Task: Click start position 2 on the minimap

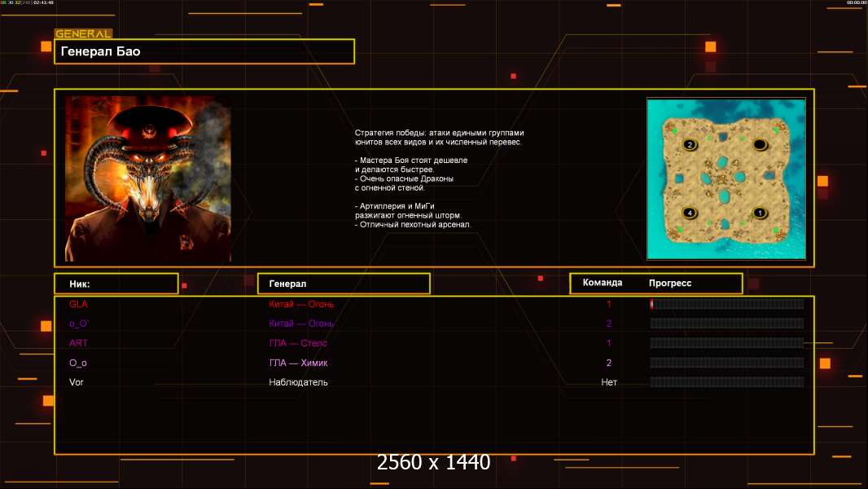Action: 690,145
